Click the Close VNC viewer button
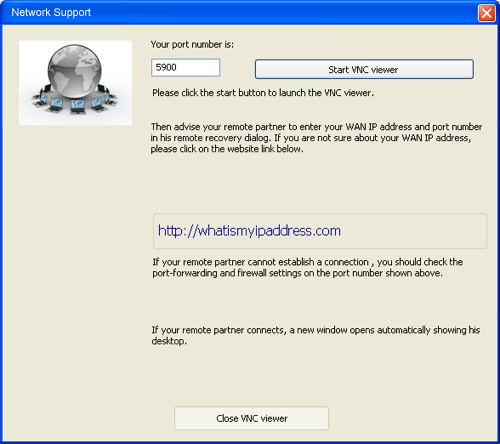This screenshot has height=444, width=500. point(251,418)
